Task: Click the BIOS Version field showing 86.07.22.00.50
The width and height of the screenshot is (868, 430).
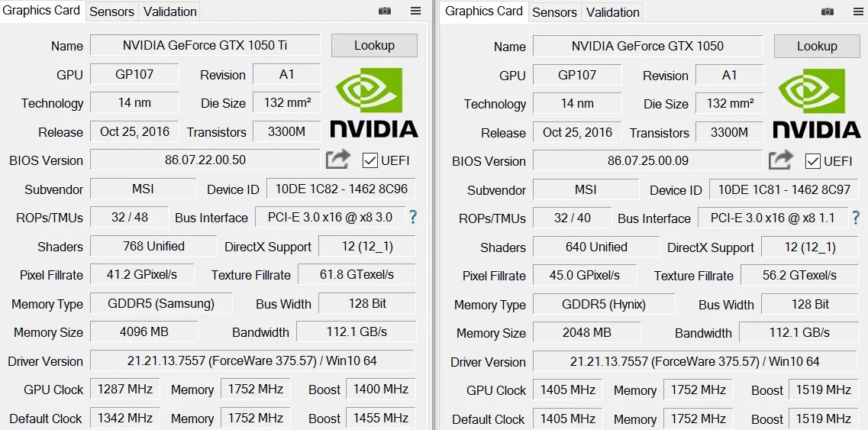Action: [205, 160]
